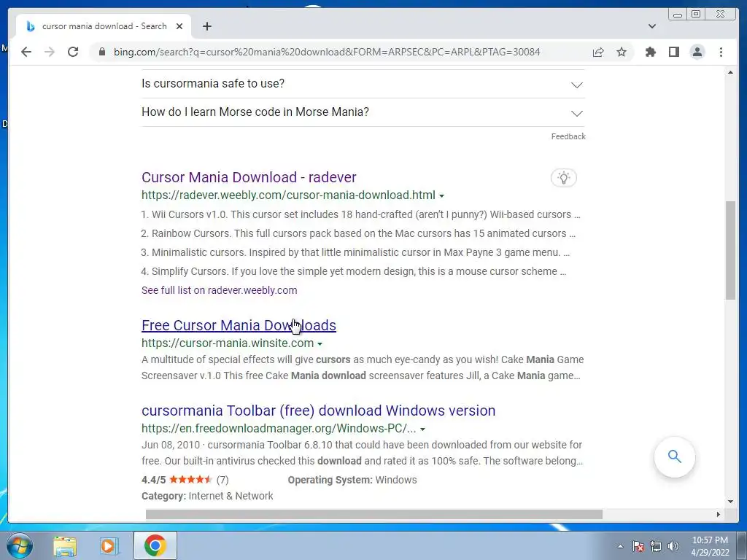Click the radever.weebly.com URL text
The image size is (747, 560).
[x=288, y=195]
